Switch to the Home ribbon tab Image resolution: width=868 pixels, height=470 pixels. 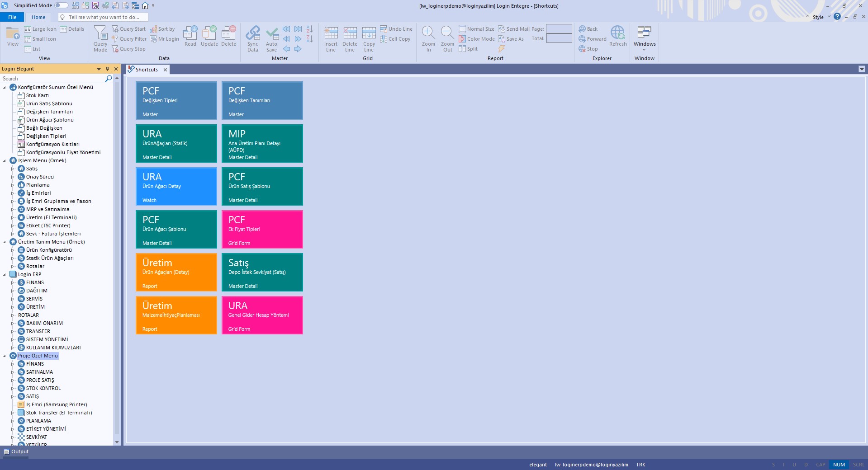pos(38,17)
